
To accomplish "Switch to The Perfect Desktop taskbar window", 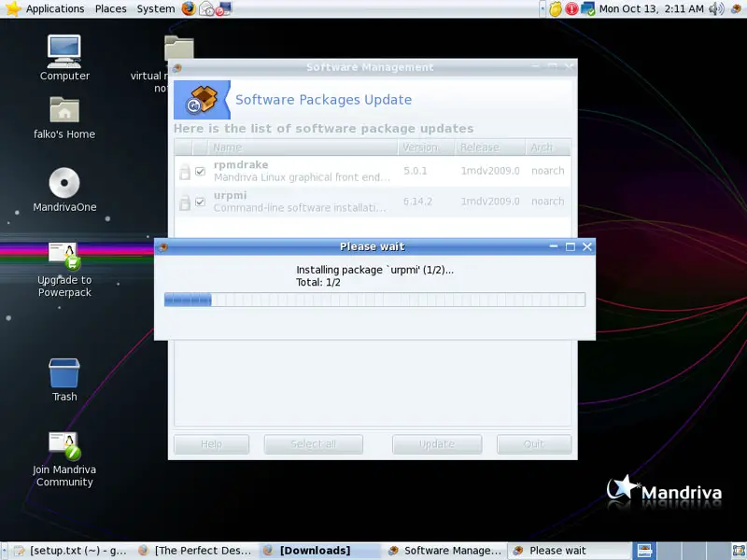I will (196, 551).
